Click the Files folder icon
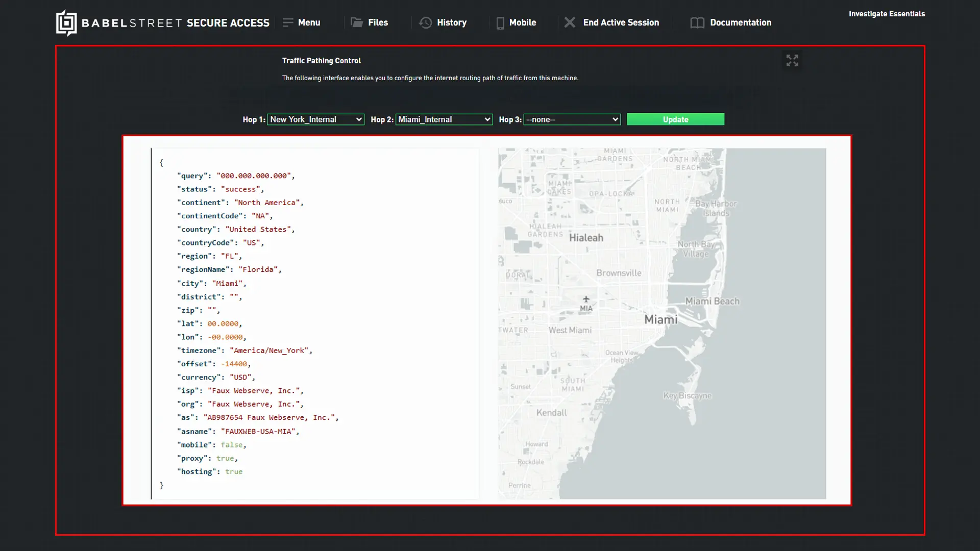980x551 pixels. [357, 22]
